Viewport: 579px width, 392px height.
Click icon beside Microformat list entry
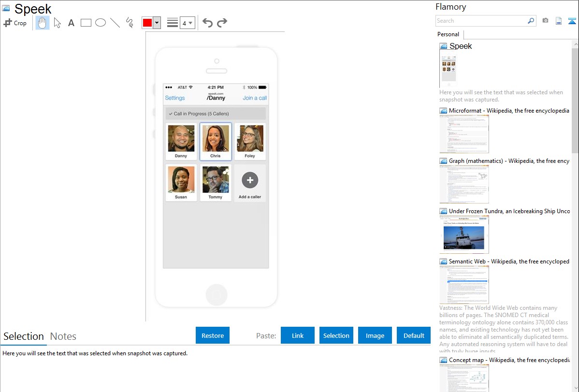pyautogui.click(x=443, y=111)
